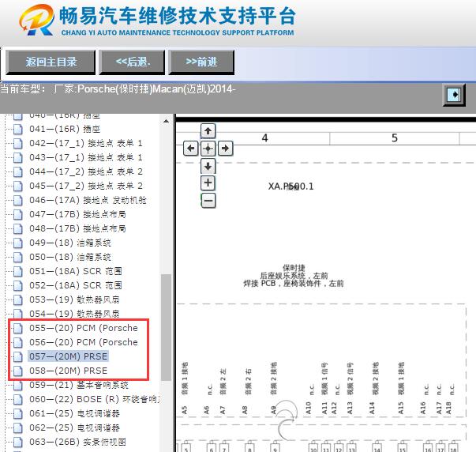Click pin label A15 in diagram
Screen dimensions: 476x452
click(x=401, y=408)
